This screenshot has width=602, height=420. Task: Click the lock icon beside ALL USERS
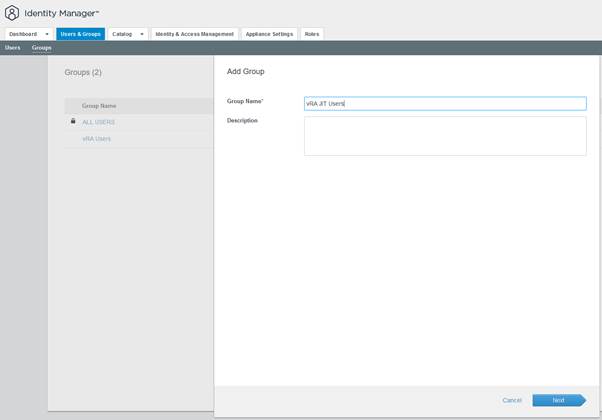tap(73, 121)
